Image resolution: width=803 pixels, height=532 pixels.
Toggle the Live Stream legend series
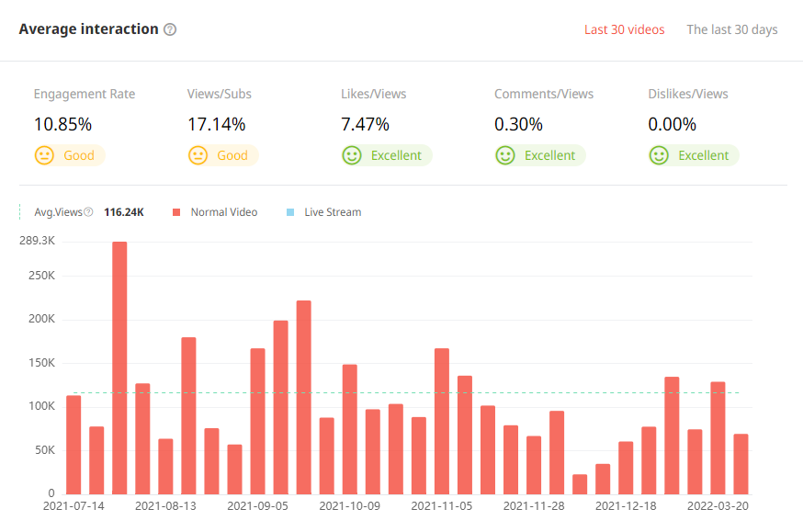click(x=332, y=212)
